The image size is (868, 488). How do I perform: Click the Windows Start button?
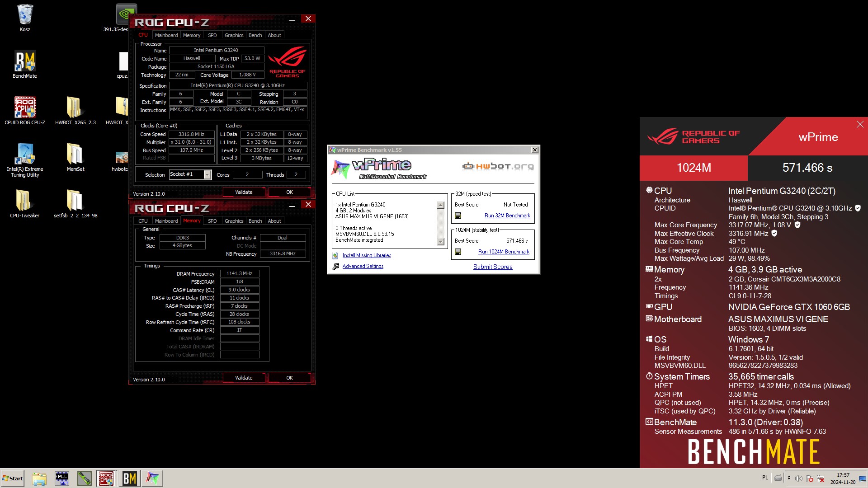coord(13,478)
